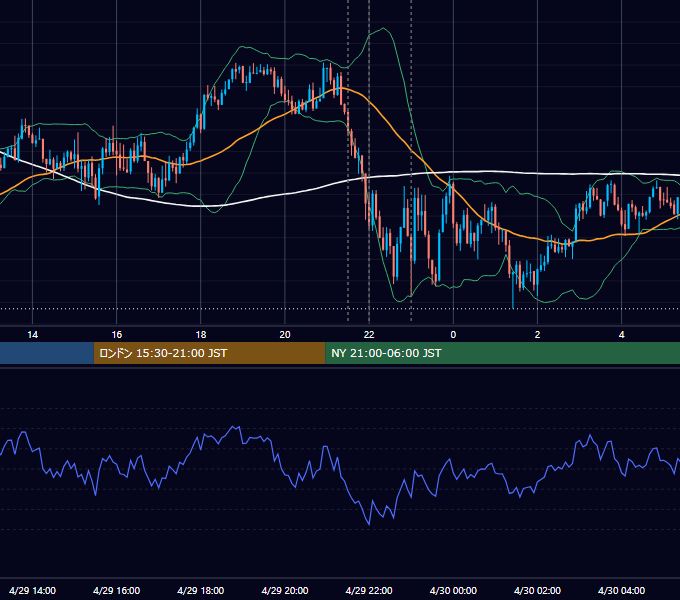
Task: Click the 4/29 18:00 time label
Action: point(201,590)
